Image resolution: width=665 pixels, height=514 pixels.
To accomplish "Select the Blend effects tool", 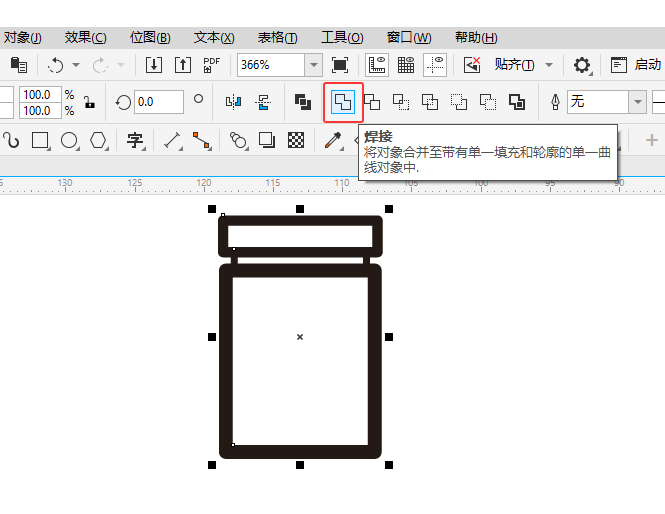I will click(238, 140).
